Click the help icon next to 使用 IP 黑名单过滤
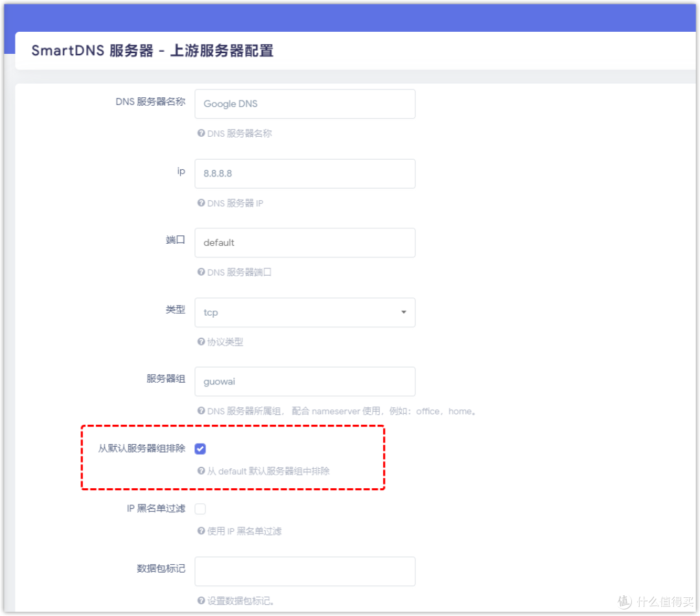Viewport: 700px width, 616px height. click(200, 531)
